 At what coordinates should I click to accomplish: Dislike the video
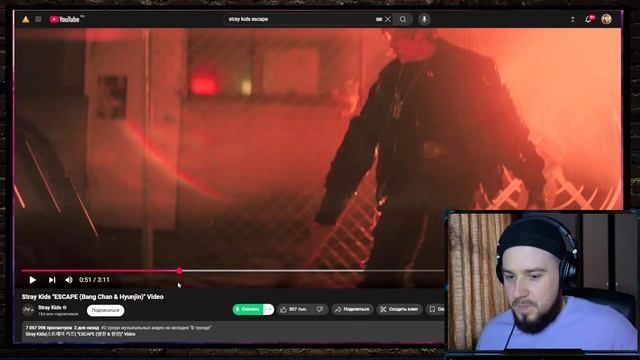(x=320, y=309)
